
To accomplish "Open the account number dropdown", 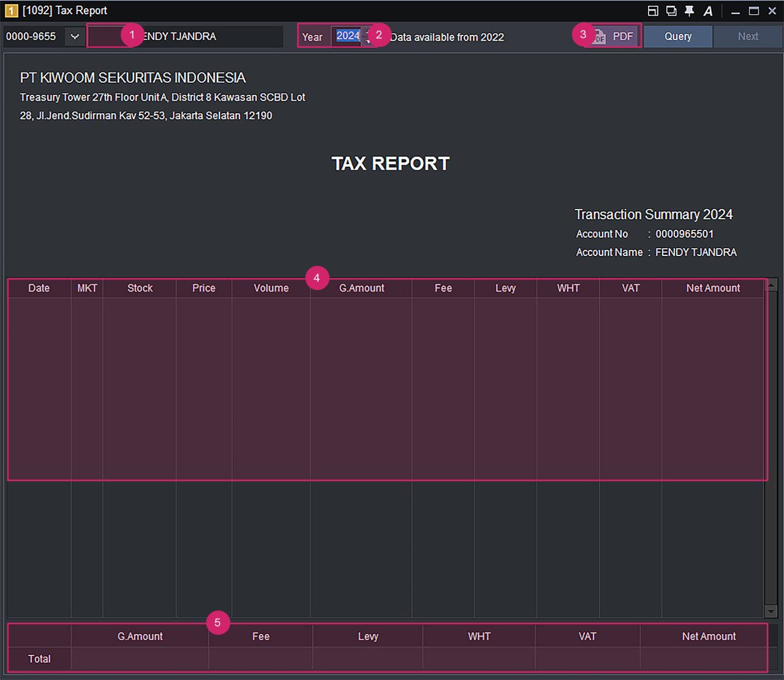I will (x=75, y=37).
